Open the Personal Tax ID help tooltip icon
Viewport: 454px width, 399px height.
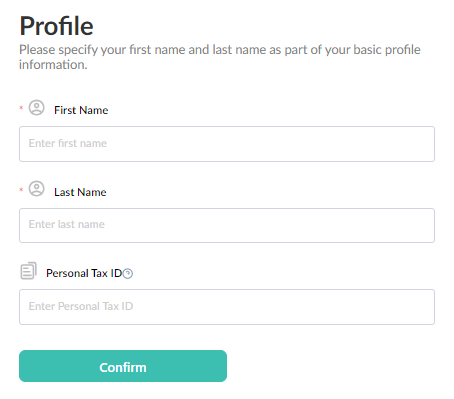click(x=128, y=274)
